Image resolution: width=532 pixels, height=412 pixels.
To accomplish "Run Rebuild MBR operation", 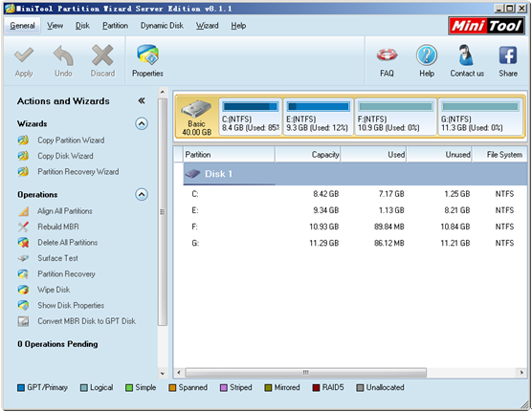I will (58, 227).
